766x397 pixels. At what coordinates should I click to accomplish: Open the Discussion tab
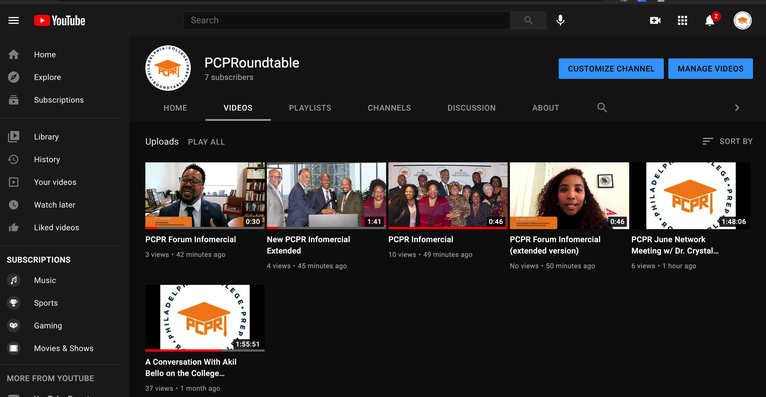tap(471, 108)
